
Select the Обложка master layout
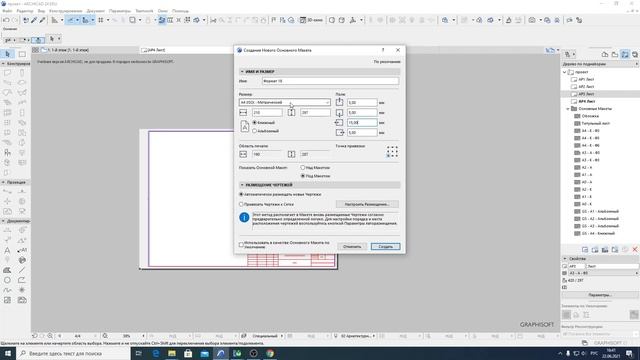click(590, 116)
